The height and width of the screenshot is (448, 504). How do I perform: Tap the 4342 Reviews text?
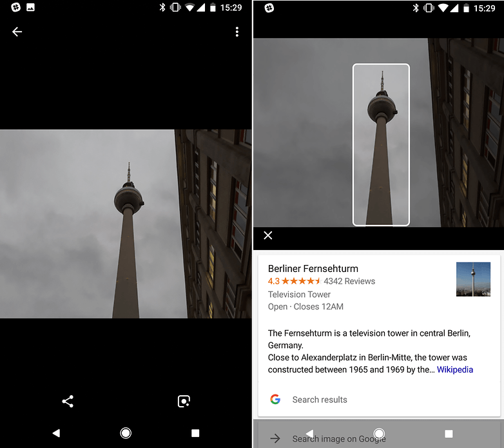coord(349,281)
